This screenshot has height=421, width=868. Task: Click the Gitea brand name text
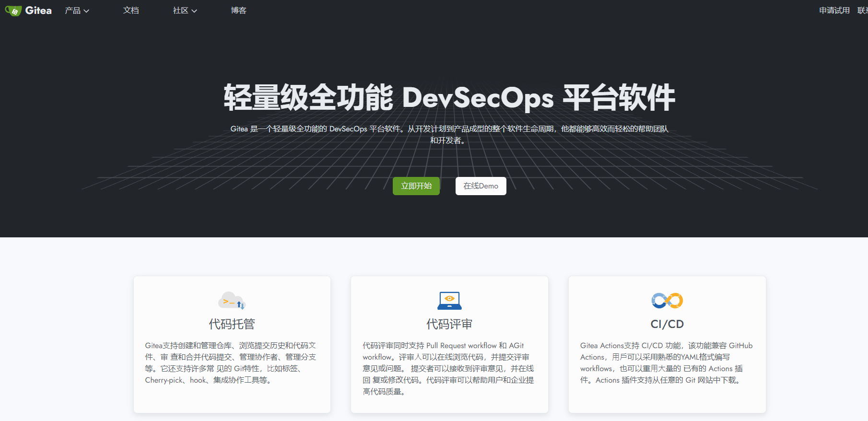click(38, 11)
